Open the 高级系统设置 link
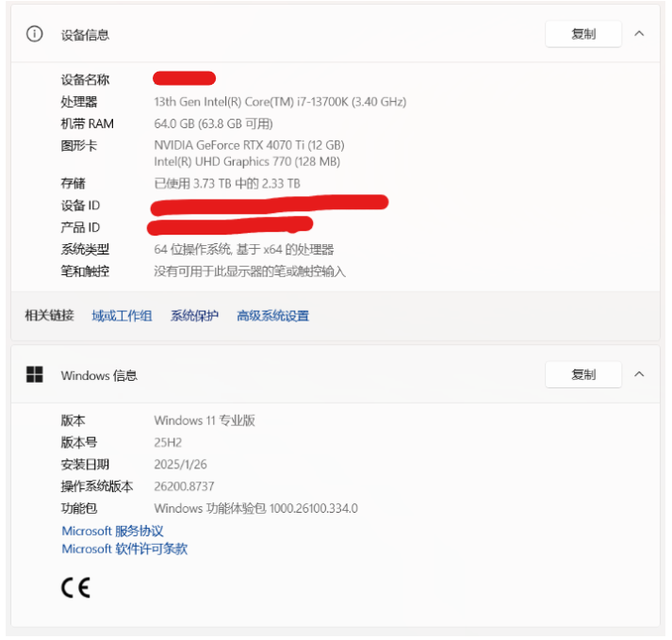This screenshot has width=672, height=640. (x=273, y=316)
